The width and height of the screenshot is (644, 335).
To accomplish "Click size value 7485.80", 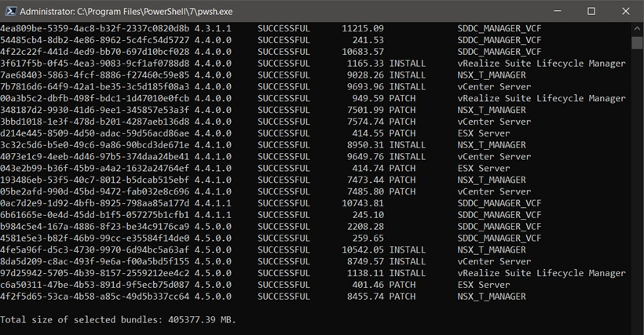I will tap(365, 191).
